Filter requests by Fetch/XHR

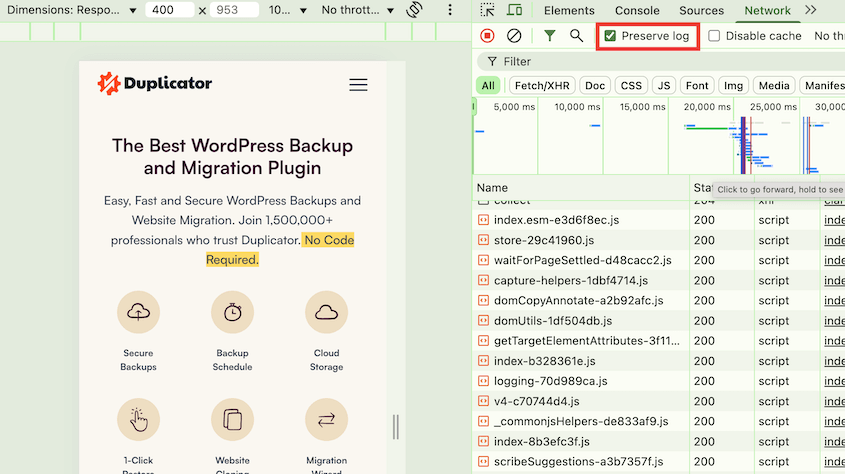coord(542,86)
